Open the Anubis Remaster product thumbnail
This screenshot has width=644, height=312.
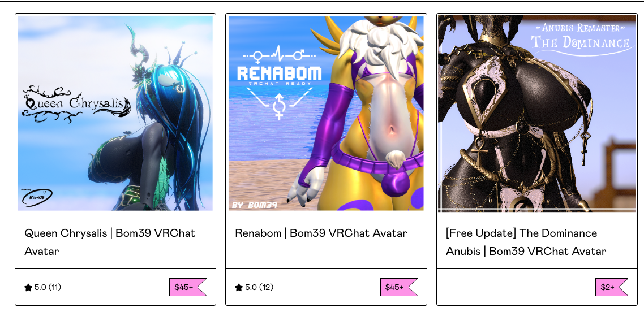coord(537,114)
